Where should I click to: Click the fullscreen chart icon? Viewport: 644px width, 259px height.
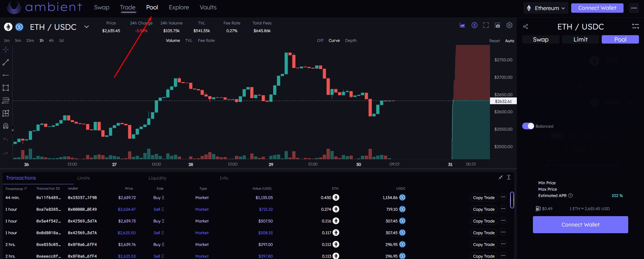486,25
